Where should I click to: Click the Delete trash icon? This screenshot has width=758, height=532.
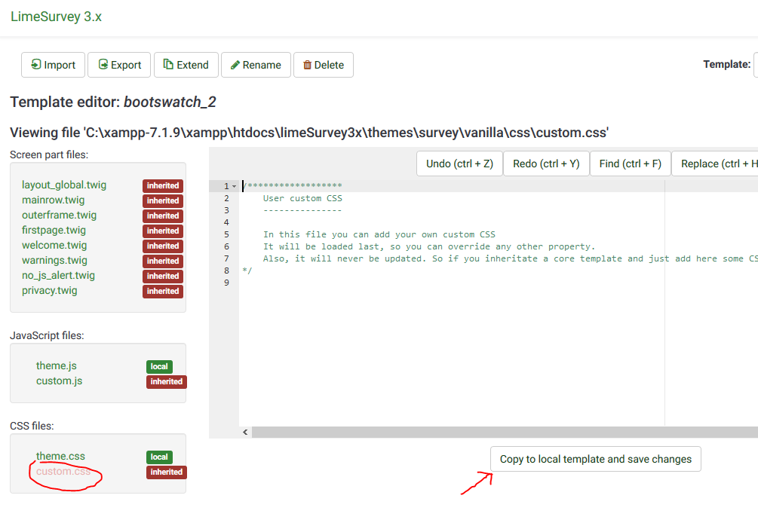point(307,65)
